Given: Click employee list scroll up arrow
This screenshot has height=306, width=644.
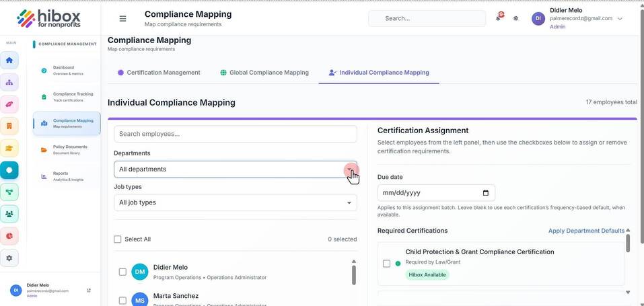Looking at the screenshot, I should point(353,261).
